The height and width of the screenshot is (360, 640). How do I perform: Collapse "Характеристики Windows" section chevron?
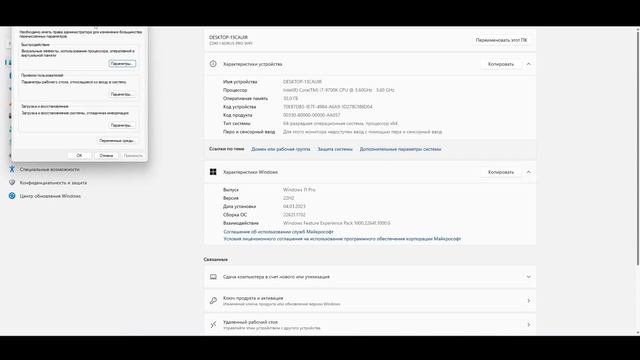click(x=529, y=172)
